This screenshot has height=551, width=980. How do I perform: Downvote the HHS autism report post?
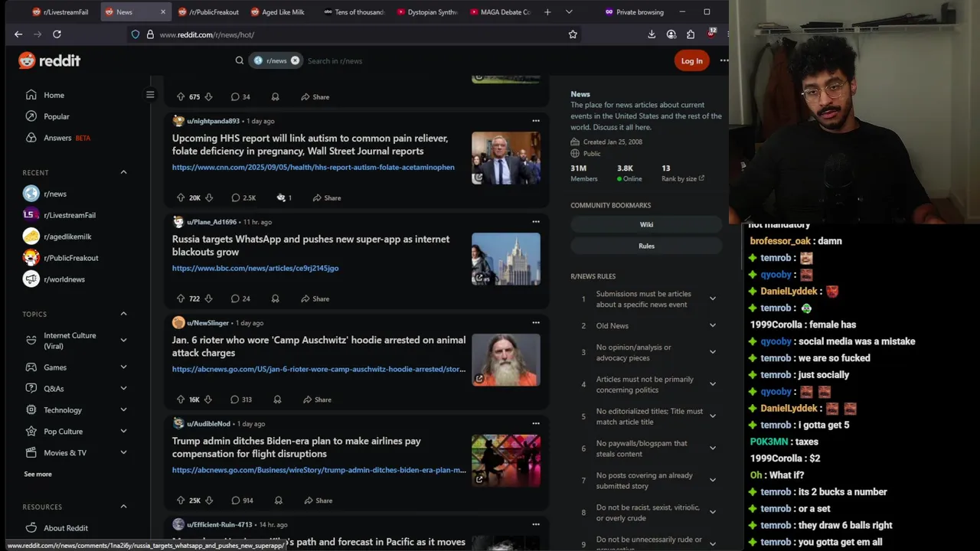(x=208, y=197)
